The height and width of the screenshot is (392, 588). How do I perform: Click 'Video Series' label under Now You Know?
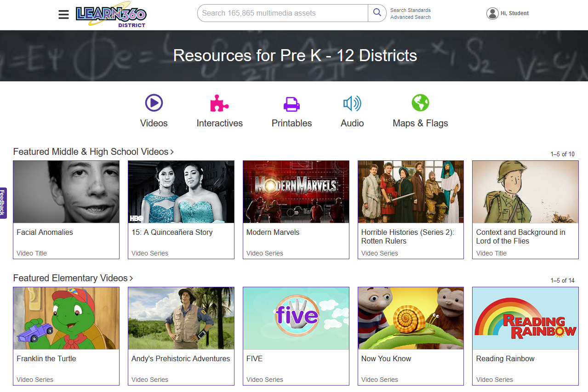(380, 380)
